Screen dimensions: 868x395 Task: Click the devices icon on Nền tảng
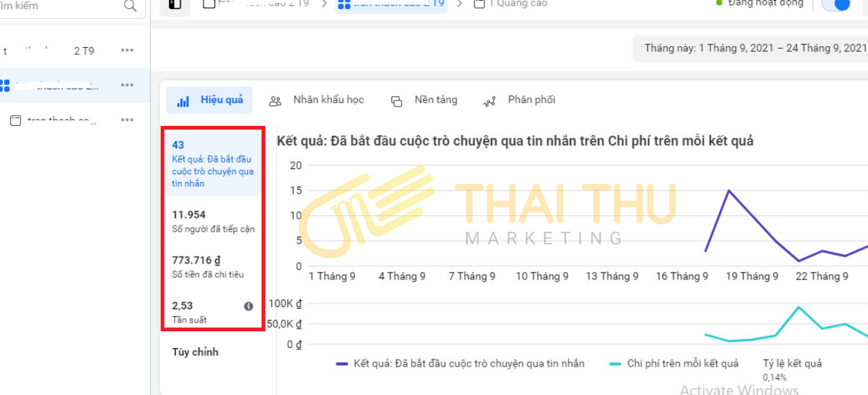coord(397,102)
